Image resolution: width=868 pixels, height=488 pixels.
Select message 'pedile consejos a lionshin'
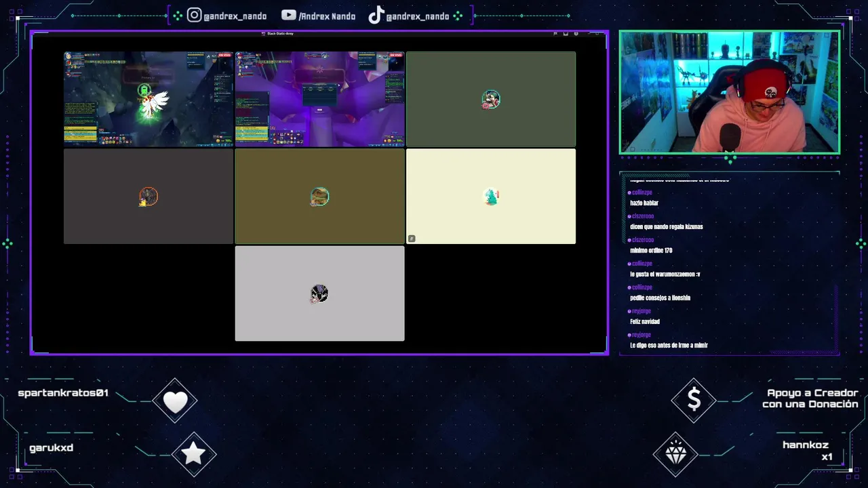[660, 298]
